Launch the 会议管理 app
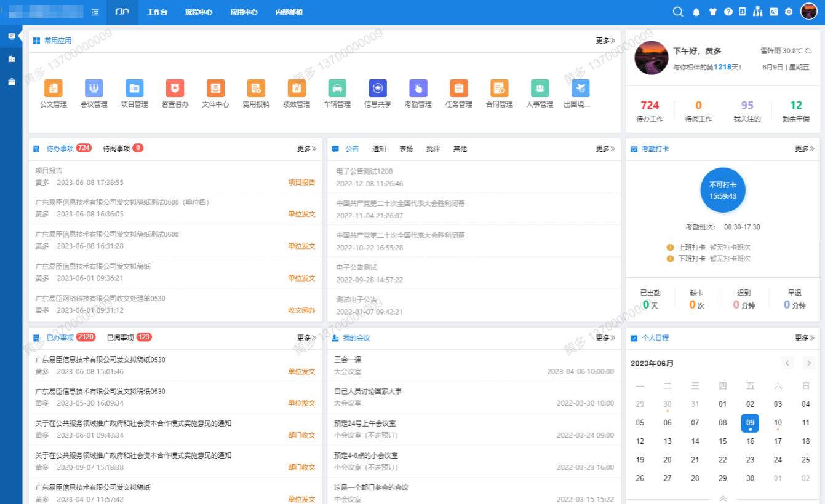The image size is (825, 504). [94, 89]
